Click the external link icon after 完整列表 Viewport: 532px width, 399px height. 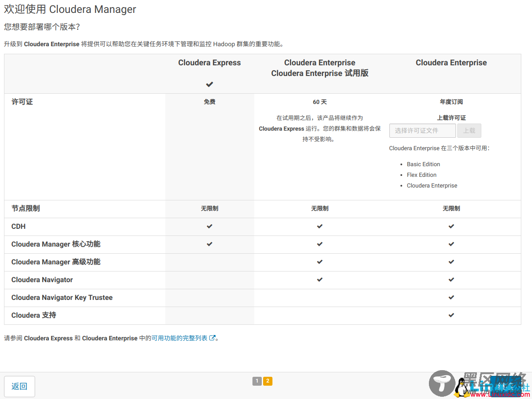click(x=212, y=338)
